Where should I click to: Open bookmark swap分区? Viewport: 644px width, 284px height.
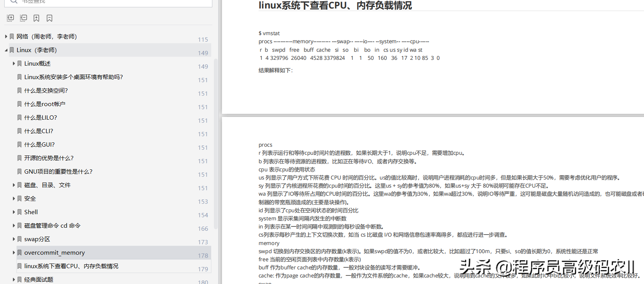(x=37, y=239)
